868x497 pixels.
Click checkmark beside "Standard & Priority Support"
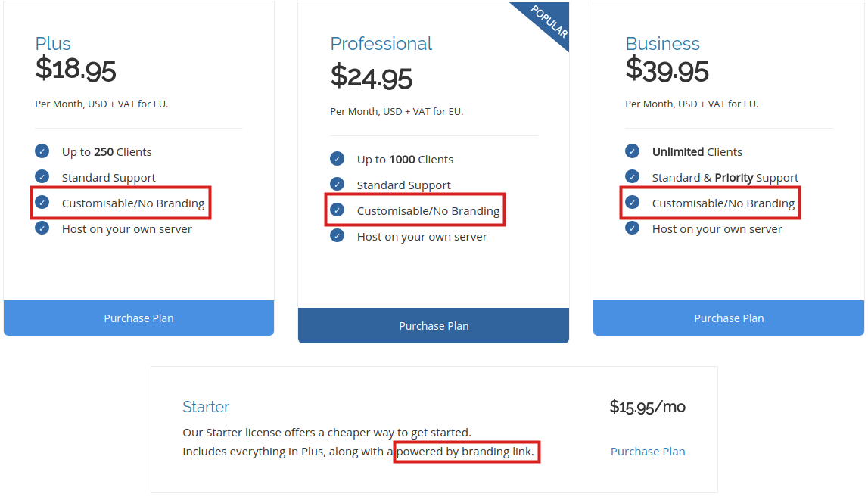[633, 177]
